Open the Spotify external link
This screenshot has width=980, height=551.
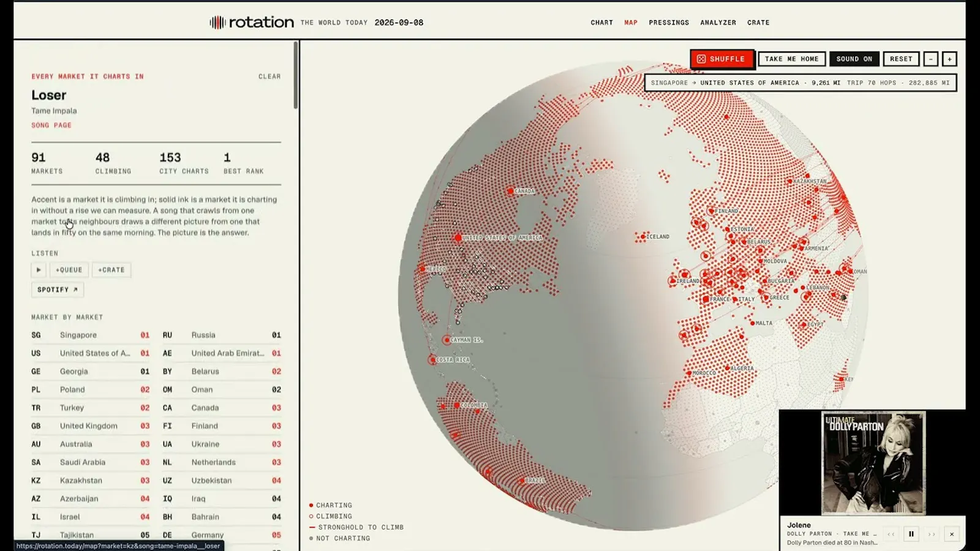coord(58,290)
